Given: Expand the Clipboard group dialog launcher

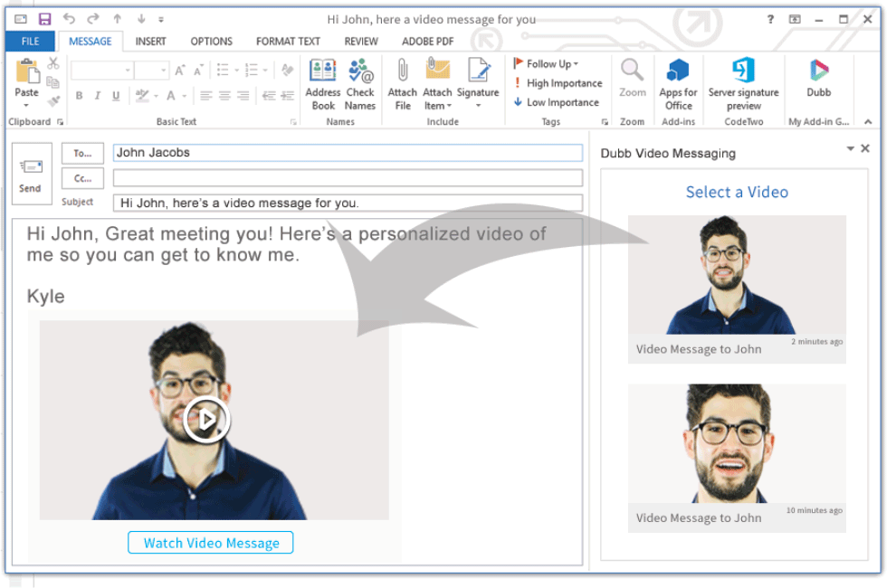Looking at the screenshot, I should (x=60, y=122).
